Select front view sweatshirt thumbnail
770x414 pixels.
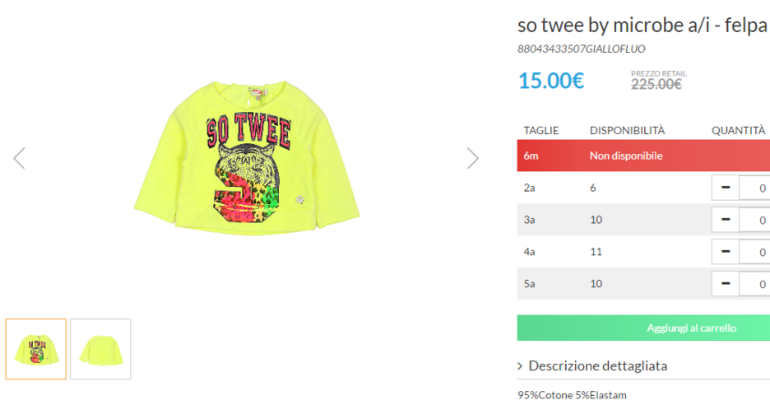tap(36, 349)
